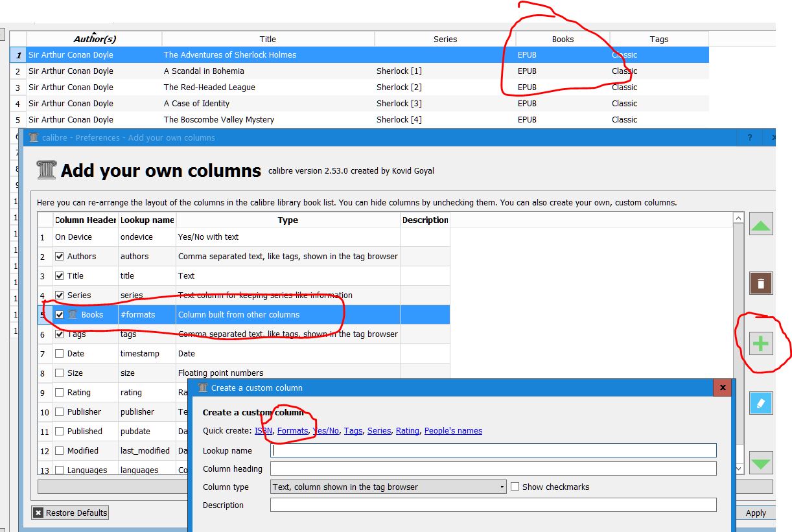
Task: Quick create a Series column
Action: [379, 430]
